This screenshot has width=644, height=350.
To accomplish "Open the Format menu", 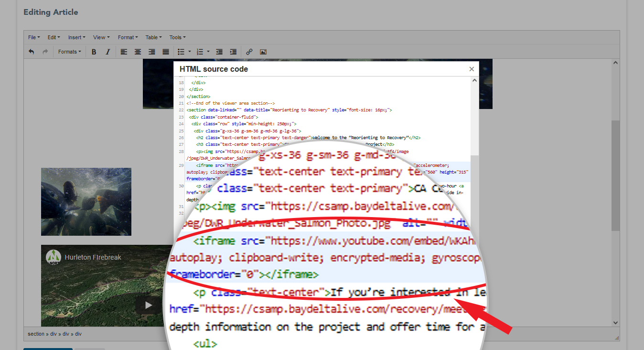I will (128, 37).
